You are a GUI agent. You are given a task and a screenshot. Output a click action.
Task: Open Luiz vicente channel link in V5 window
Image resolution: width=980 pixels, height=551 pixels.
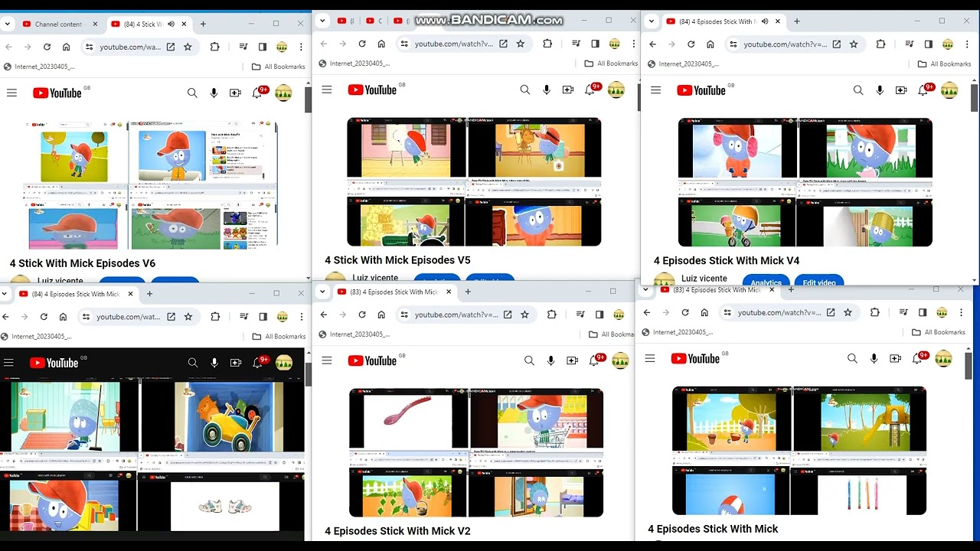375,278
